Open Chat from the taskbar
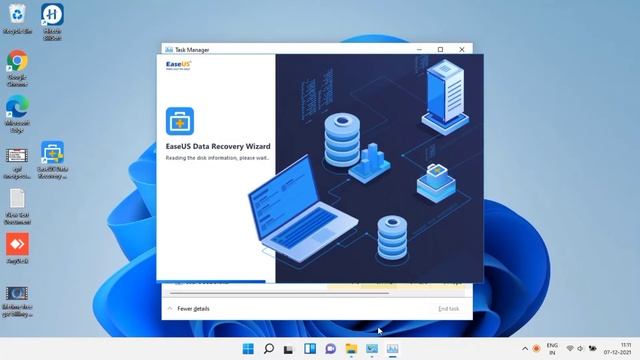This screenshot has width=640, height=360. (x=331, y=349)
